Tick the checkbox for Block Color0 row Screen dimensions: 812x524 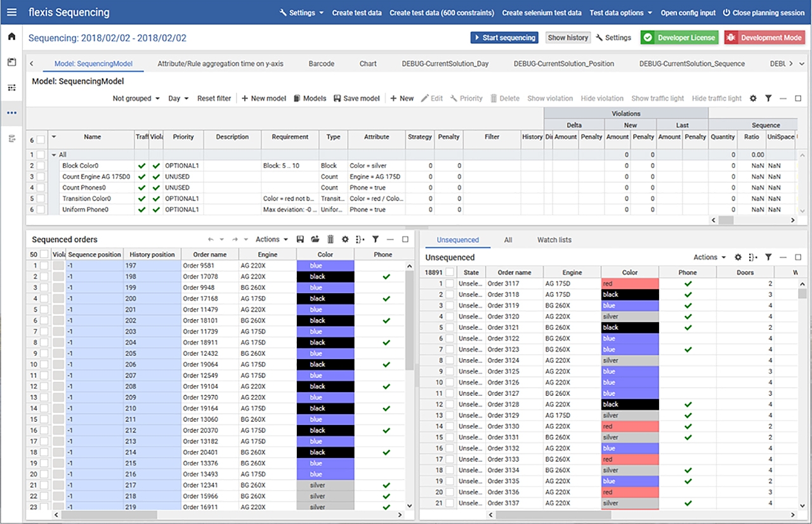pyautogui.click(x=41, y=166)
